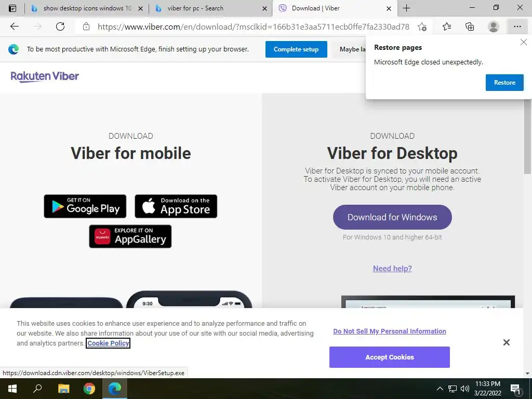Dismiss the Restore pages popup
532x399 pixels.
[524, 42]
